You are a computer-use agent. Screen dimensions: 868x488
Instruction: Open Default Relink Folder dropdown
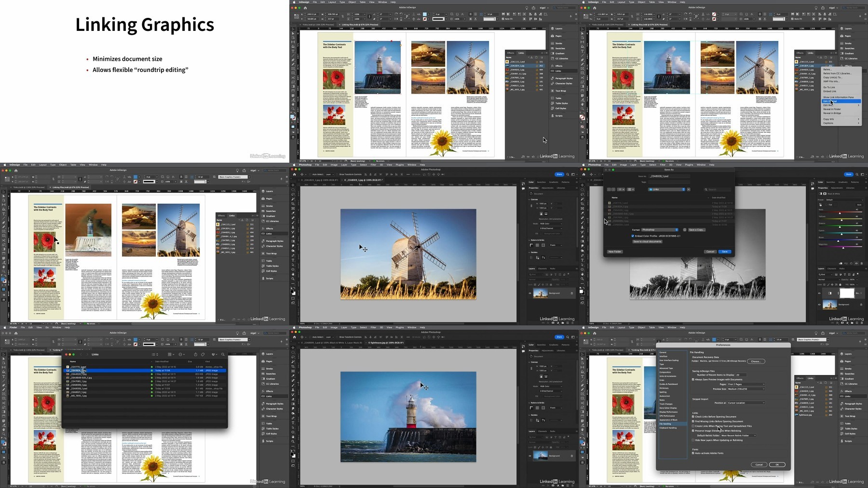pos(739,435)
